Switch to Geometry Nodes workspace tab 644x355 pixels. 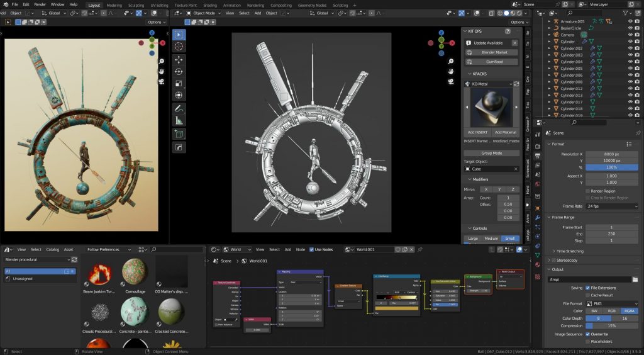click(312, 5)
